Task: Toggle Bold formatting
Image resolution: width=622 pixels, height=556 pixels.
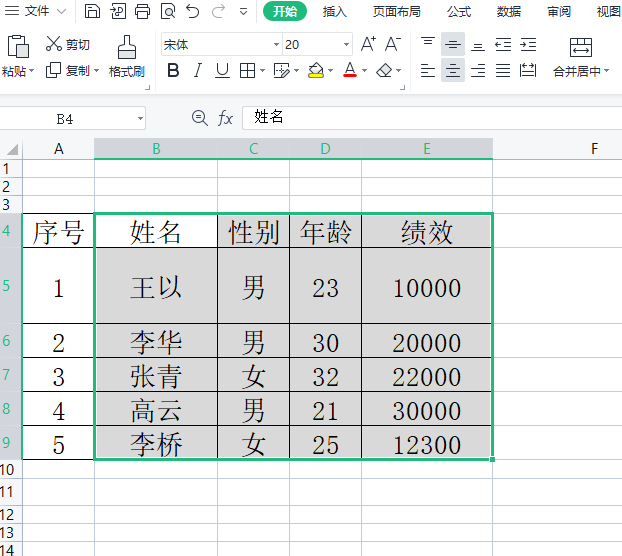Action: point(173,71)
